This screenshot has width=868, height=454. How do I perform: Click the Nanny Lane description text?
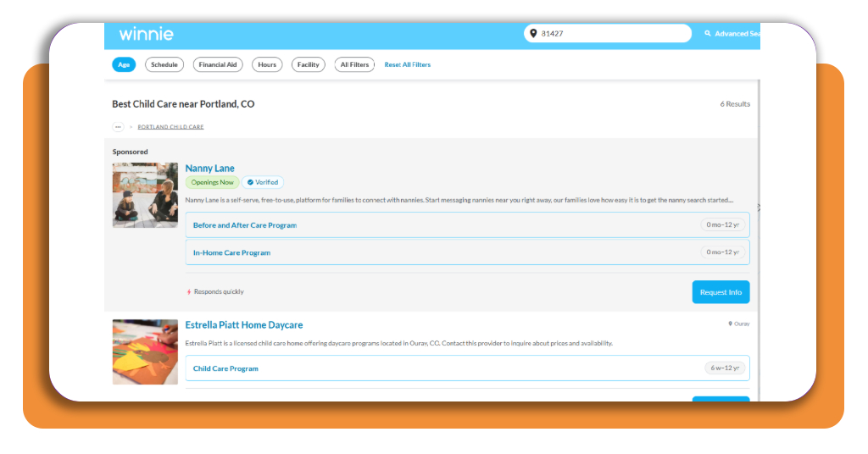[459, 200]
